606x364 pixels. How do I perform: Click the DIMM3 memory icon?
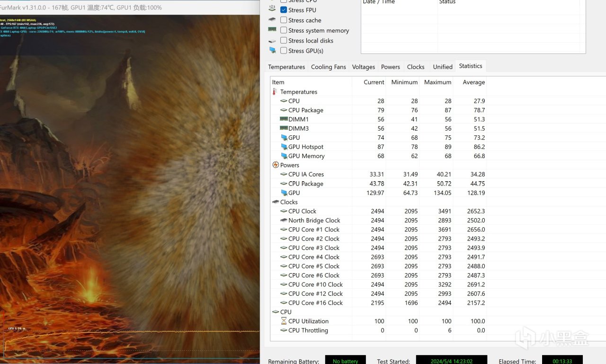point(284,128)
